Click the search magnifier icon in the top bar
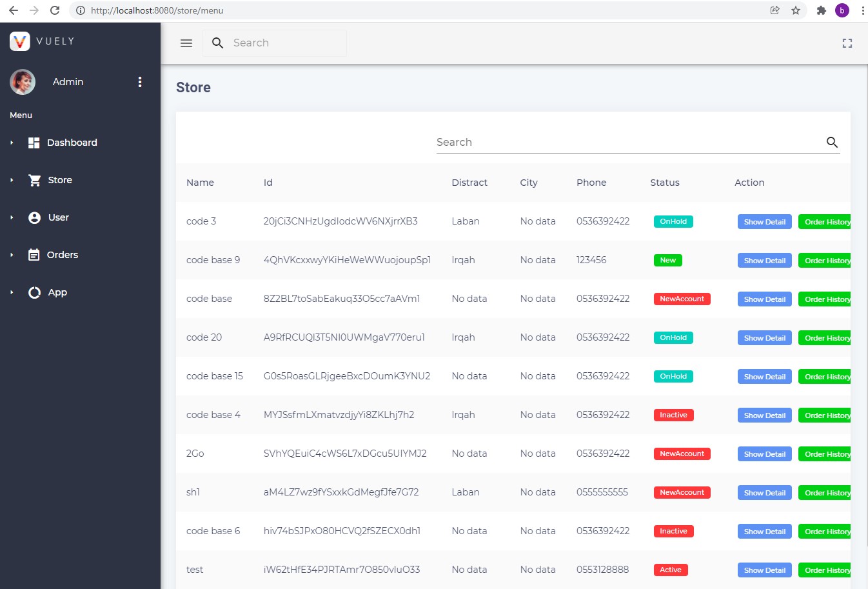The image size is (868, 589). coord(217,43)
